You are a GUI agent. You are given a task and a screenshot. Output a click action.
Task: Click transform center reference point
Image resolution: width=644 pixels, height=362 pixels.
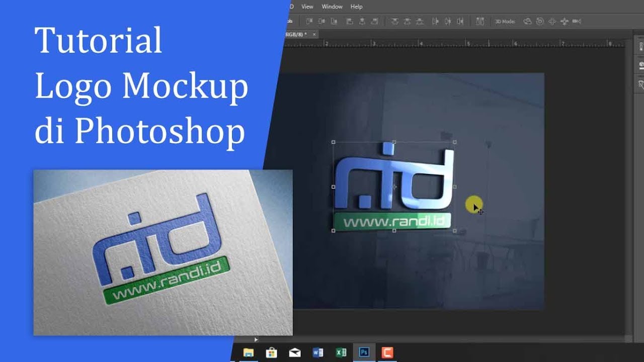(x=394, y=187)
